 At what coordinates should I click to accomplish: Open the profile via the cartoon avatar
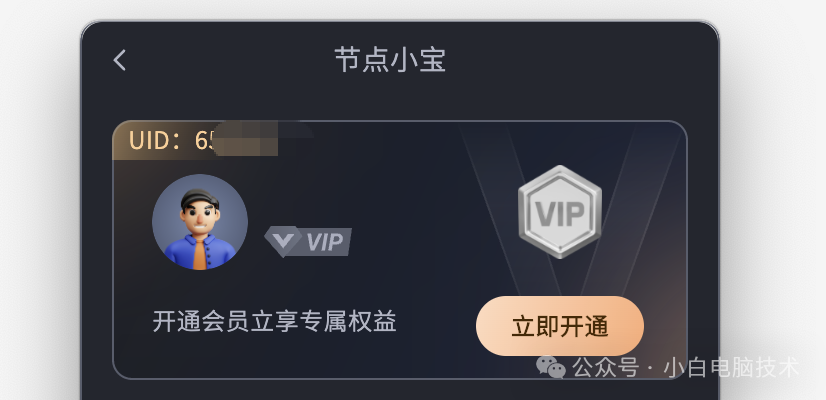tap(200, 222)
